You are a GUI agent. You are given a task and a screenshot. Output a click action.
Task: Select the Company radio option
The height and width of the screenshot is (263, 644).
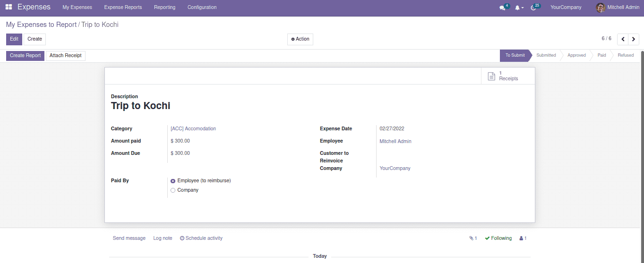pyautogui.click(x=173, y=190)
